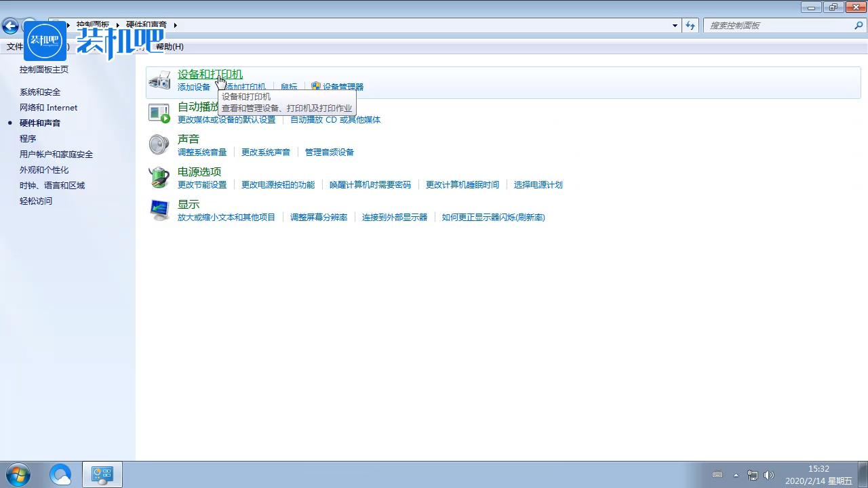The width and height of the screenshot is (868, 488).
Task: Click the breadcrumb chevron after 硬件和声音
Action: pyautogui.click(x=175, y=24)
